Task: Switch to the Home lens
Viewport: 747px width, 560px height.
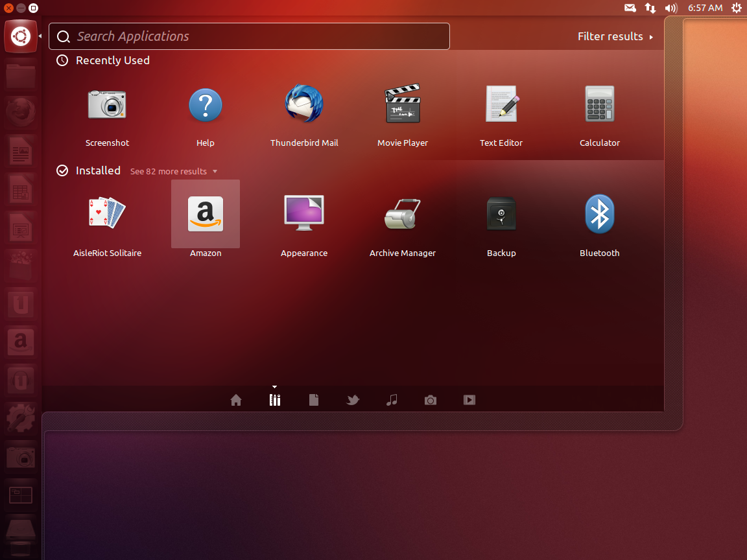Action: point(236,400)
